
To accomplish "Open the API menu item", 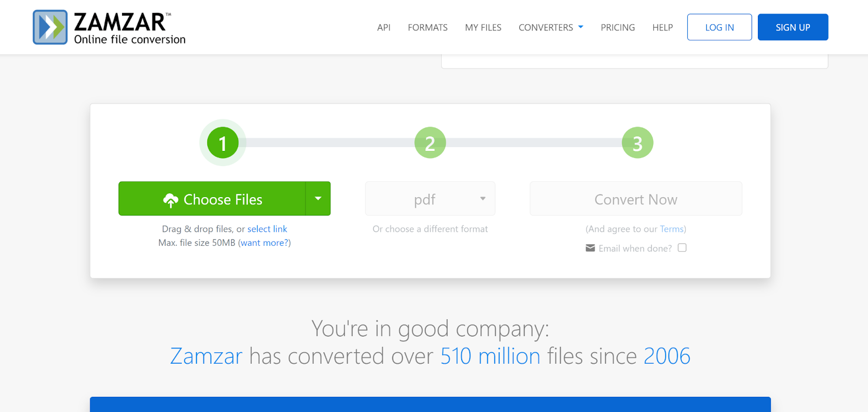I will (384, 27).
